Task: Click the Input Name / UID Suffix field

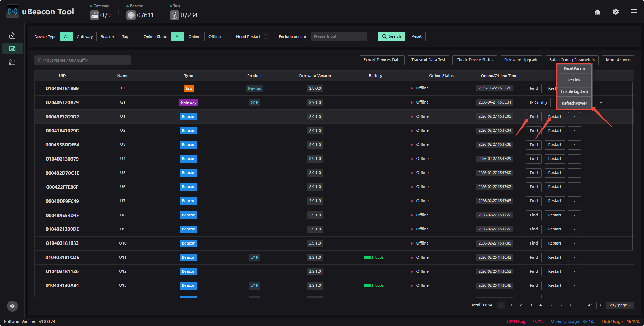Action: pos(83,60)
